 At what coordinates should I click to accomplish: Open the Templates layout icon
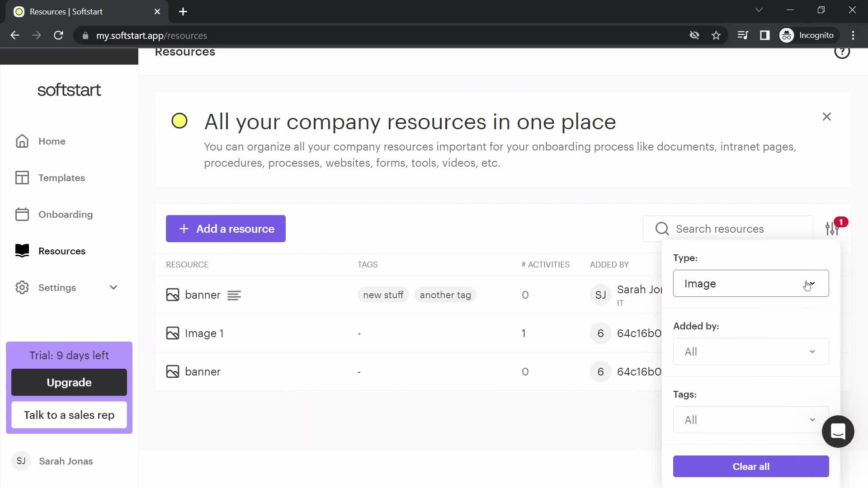(22, 178)
